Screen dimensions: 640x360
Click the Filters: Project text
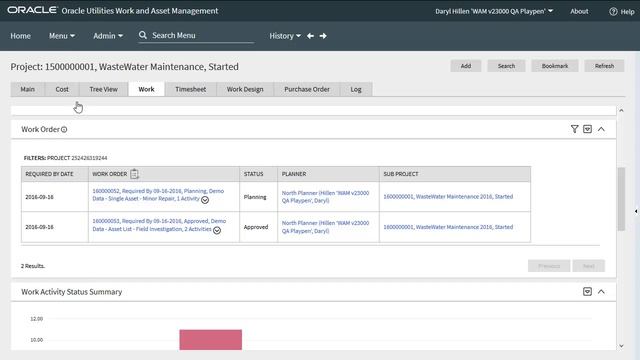pyautogui.click(x=65, y=158)
